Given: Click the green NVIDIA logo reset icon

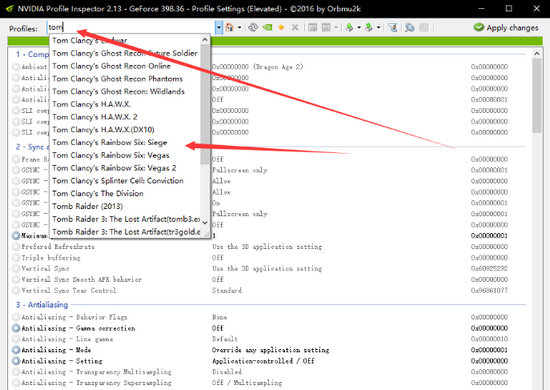Looking at the screenshot, I should click(x=267, y=27).
